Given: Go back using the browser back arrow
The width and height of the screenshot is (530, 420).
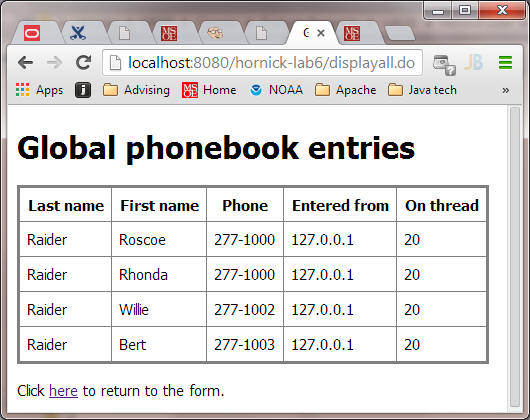Looking at the screenshot, I should (x=25, y=63).
